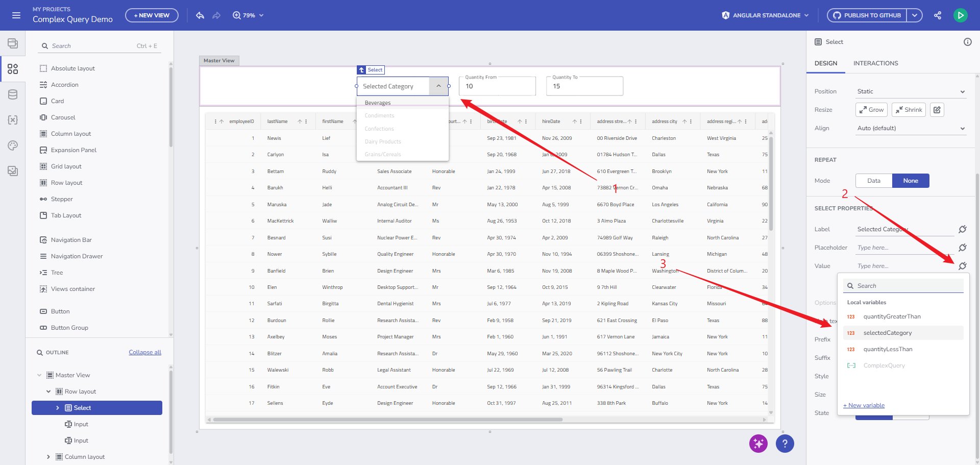The image size is (980, 465).
Task: Expand the Angular Standalone framework dropdown
Action: (766, 15)
